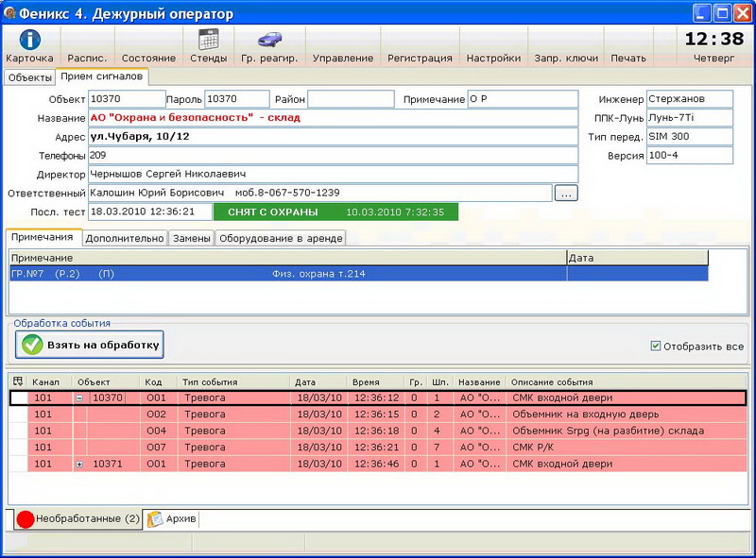The image size is (756, 558).
Task: Sort events by Время column header
Action: point(375,381)
